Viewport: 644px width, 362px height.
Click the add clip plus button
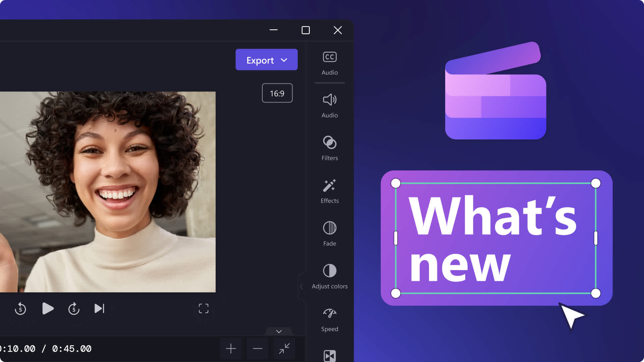(230, 349)
